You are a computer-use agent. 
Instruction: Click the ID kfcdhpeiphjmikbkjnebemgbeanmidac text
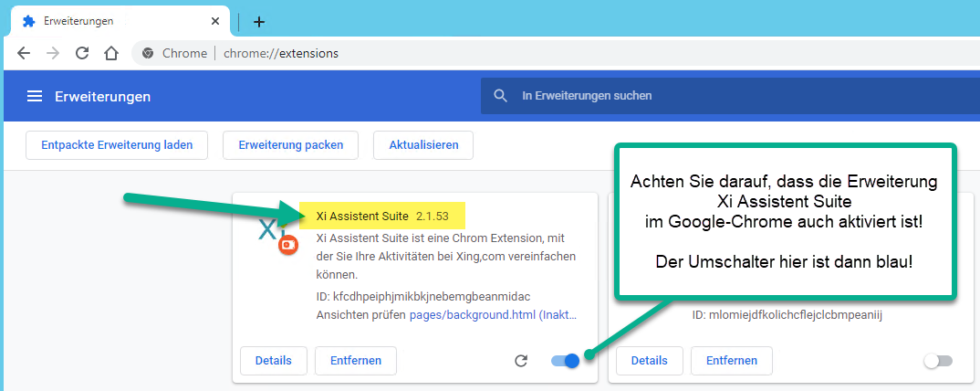point(424,296)
